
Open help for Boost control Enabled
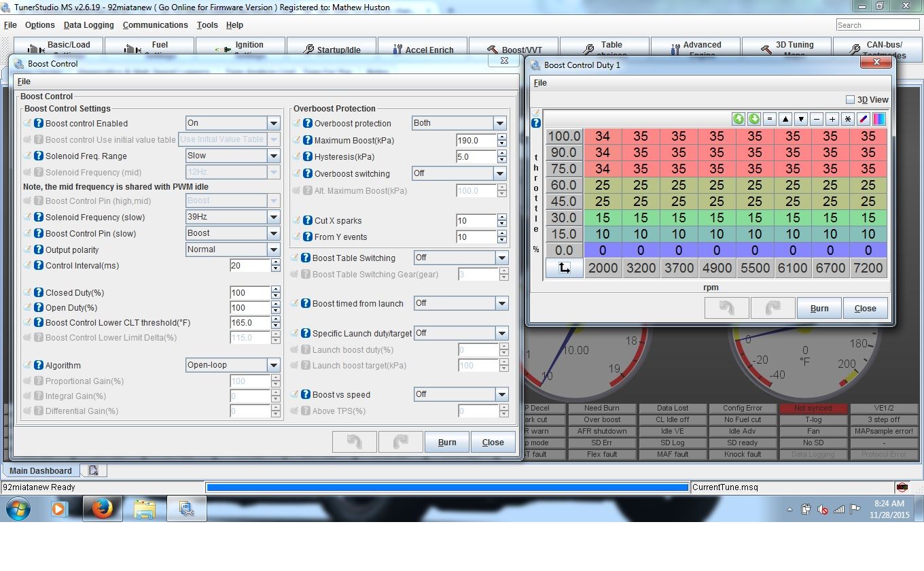coord(39,124)
